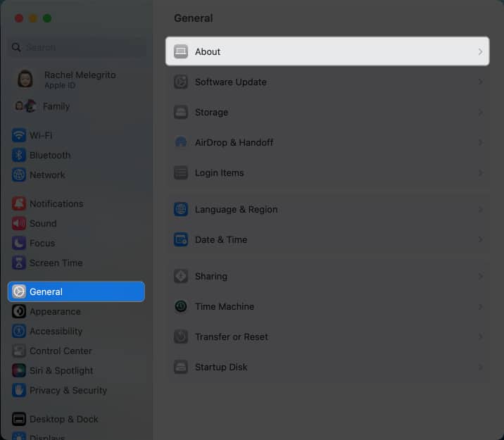The height and width of the screenshot is (440, 504).
Task: Click the Login Items list icon
Action: click(x=181, y=173)
